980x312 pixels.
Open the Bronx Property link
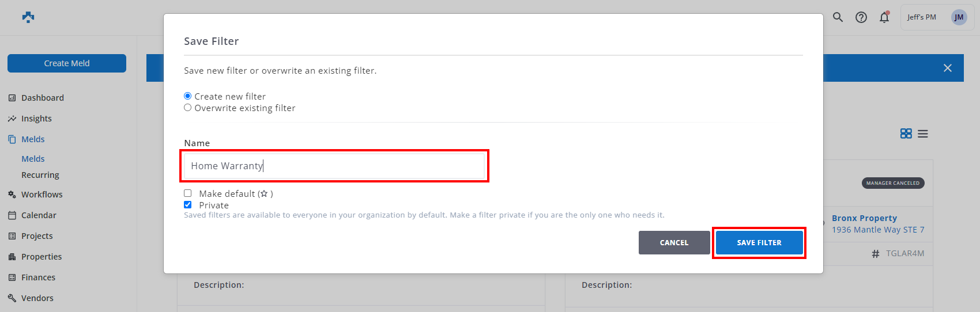click(864, 218)
